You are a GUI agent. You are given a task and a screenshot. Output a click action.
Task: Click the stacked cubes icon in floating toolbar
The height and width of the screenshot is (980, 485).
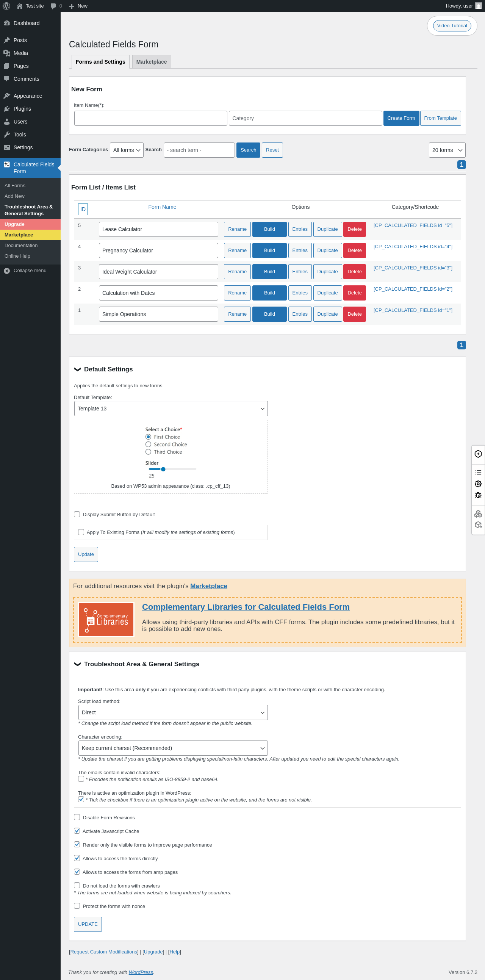coord(478,514)
